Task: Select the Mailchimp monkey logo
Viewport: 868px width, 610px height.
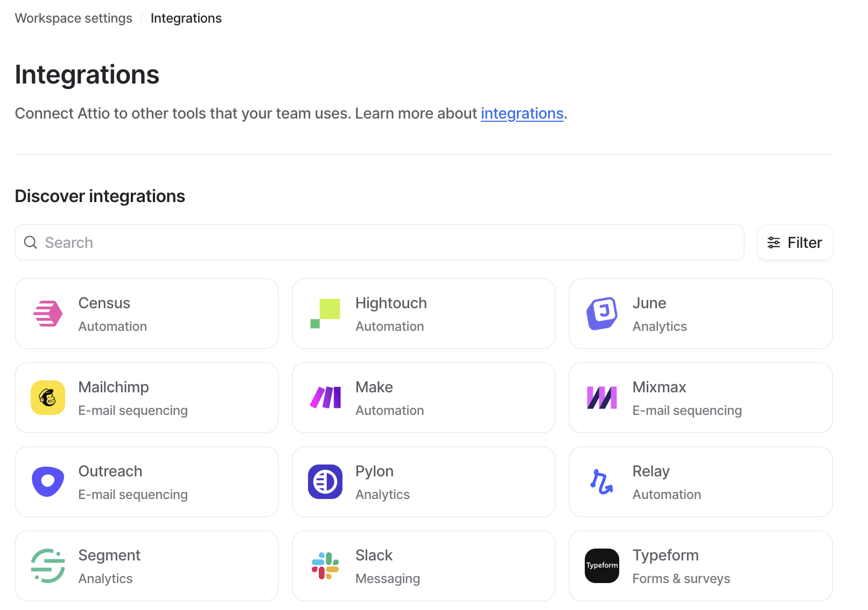Action: coord(47,398)
